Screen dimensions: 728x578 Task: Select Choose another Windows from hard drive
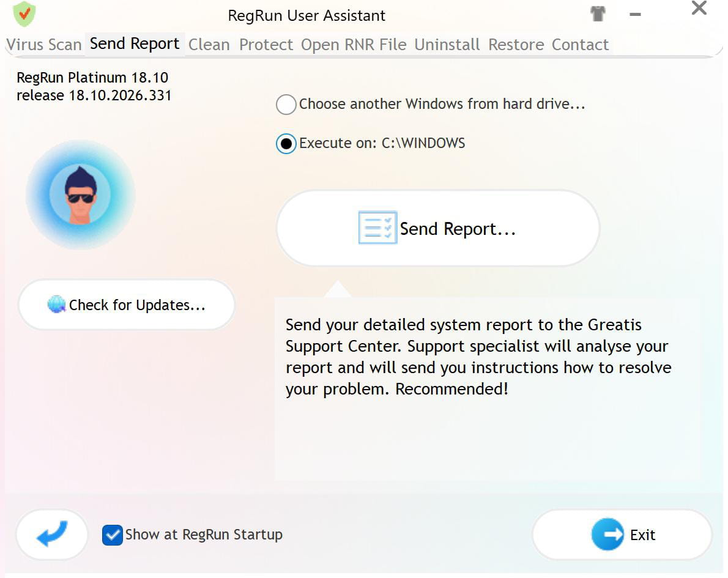point(286,105)
